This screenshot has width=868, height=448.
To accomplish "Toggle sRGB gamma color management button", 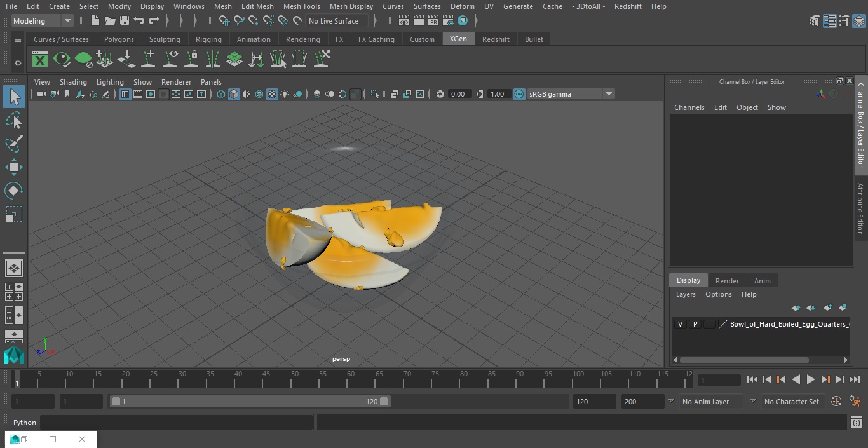I will [x=519, y=94].
